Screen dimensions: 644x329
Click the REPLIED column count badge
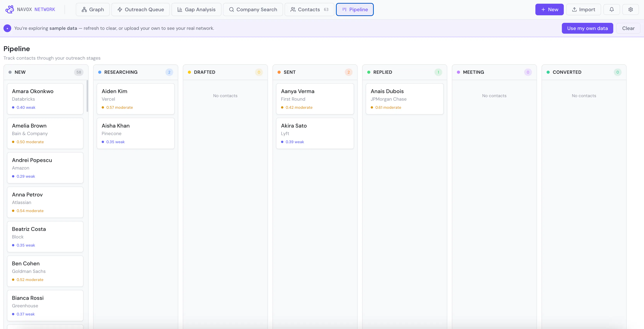438,72
